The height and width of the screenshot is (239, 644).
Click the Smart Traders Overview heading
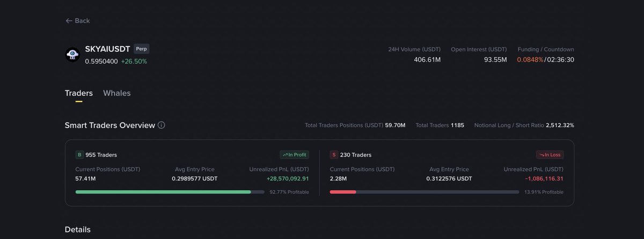[x=110, y=125]
